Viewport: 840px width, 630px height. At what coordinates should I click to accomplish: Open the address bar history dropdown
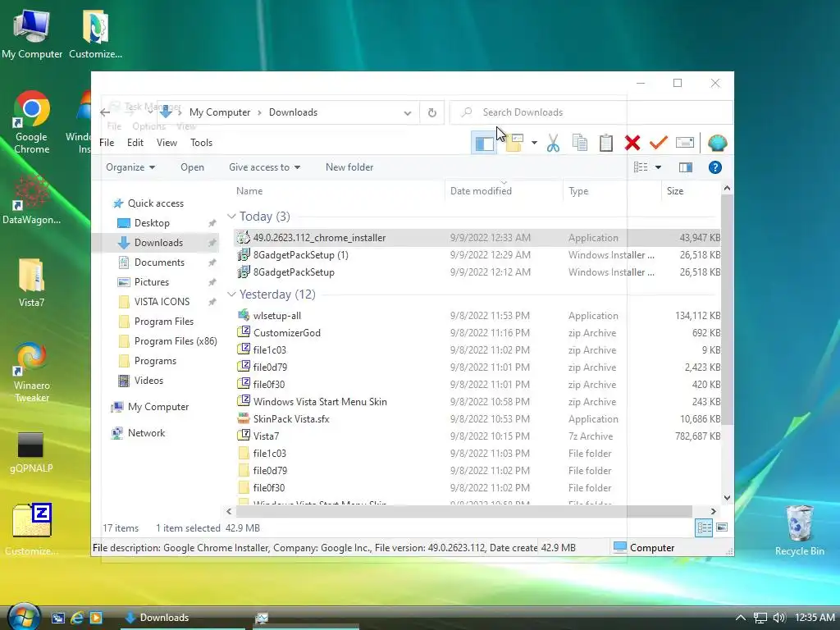(x=407, y=113)
